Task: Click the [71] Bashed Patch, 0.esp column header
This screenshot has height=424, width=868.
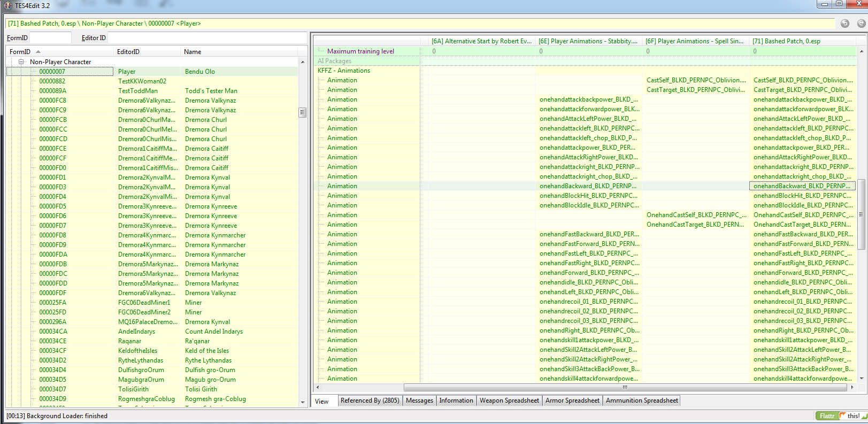Action: coord(802,41)
